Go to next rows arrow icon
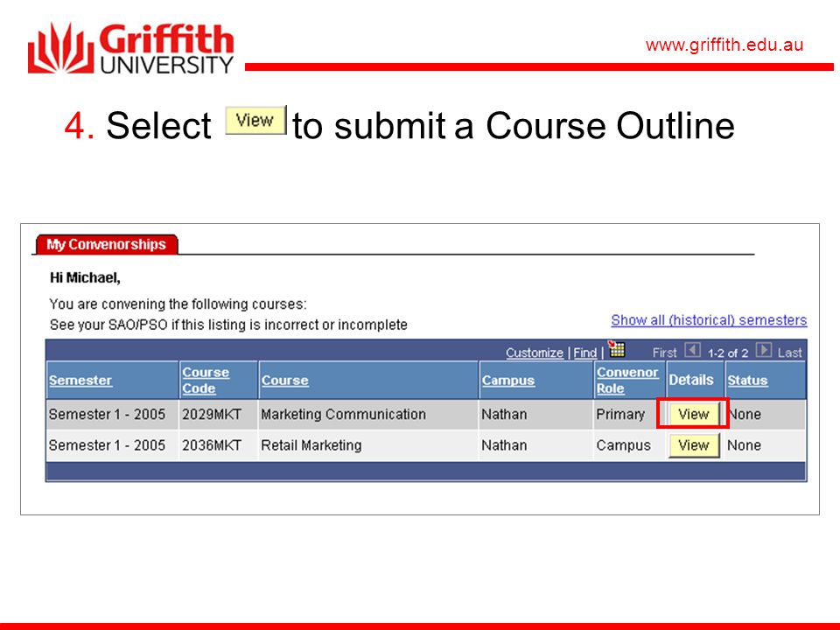This screenshot has width=840, height=630. coord(763,350)
